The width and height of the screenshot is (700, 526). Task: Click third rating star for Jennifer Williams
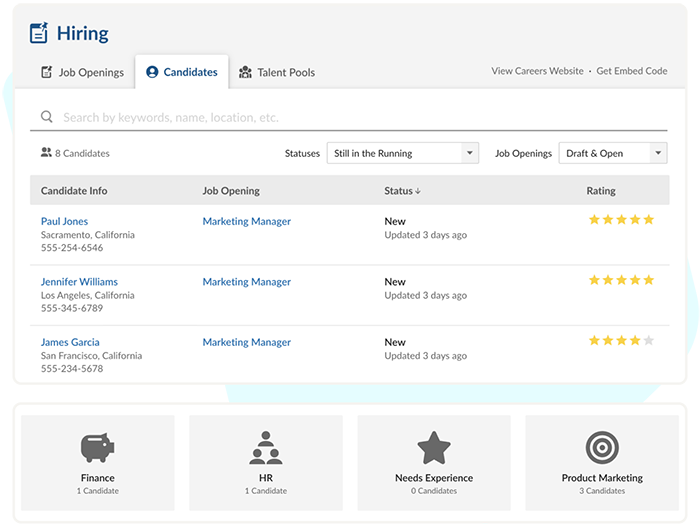click(621, 280)
